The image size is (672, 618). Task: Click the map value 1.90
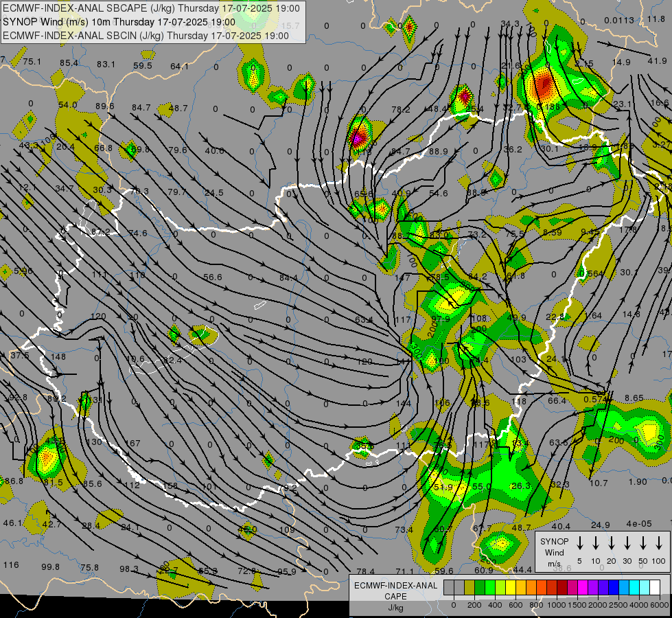[638, 481]
